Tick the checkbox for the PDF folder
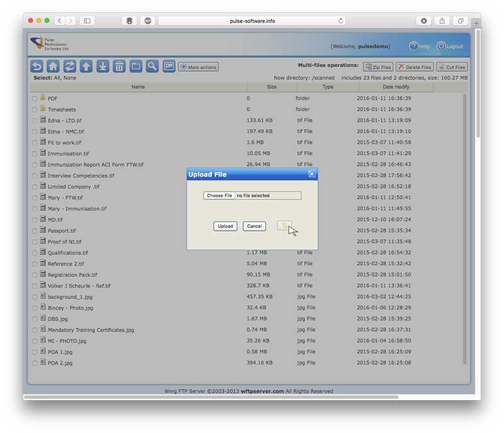The width and height of the screenshot is (504, 433). pos(35,99)
